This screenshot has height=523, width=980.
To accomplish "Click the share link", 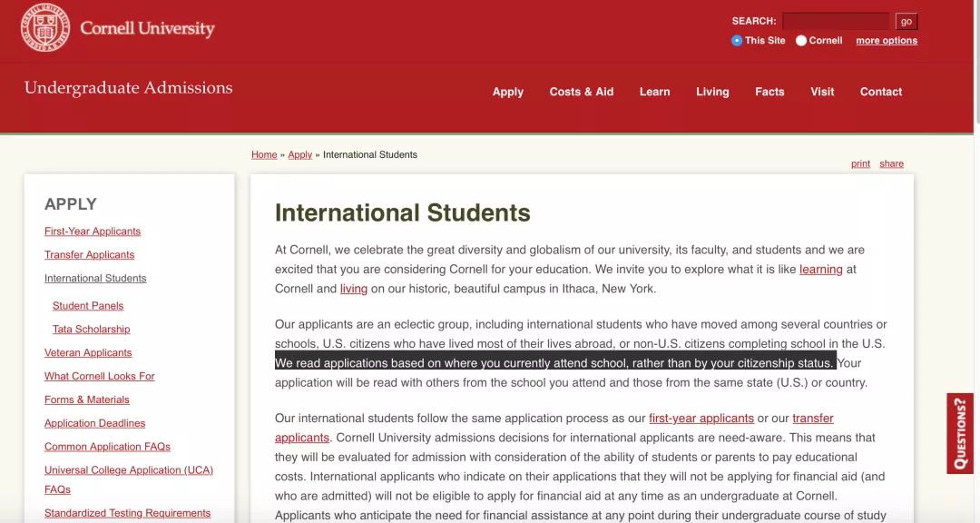I will coord(891,163).
